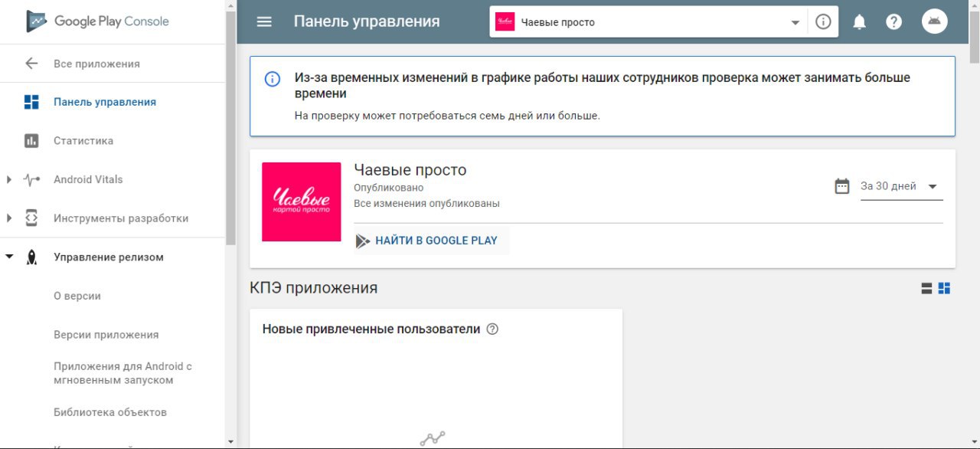Click help icon beside Новые привлеченные пользователи
The height and width of the screenshot is (449, 980).
(x=492, y=329)
